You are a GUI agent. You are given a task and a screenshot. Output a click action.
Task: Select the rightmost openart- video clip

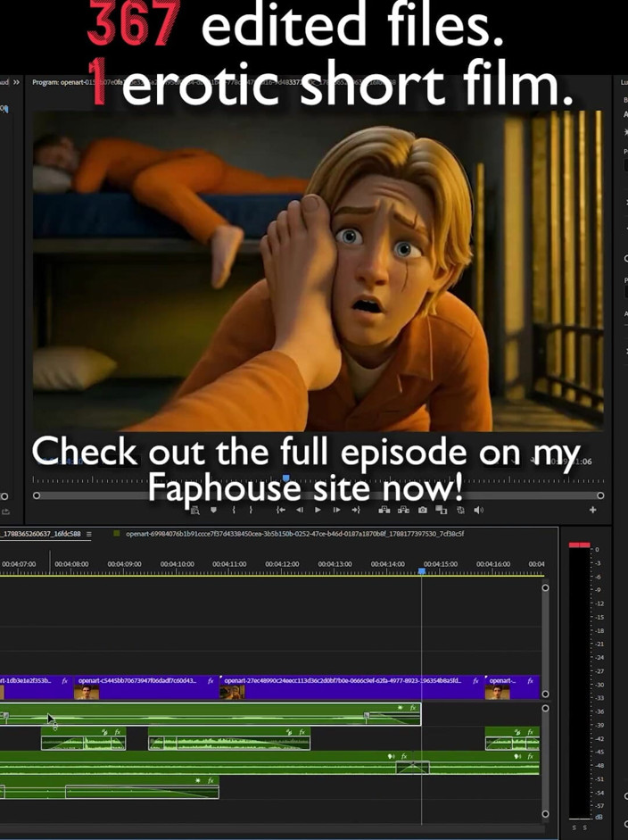coord(512,687)
